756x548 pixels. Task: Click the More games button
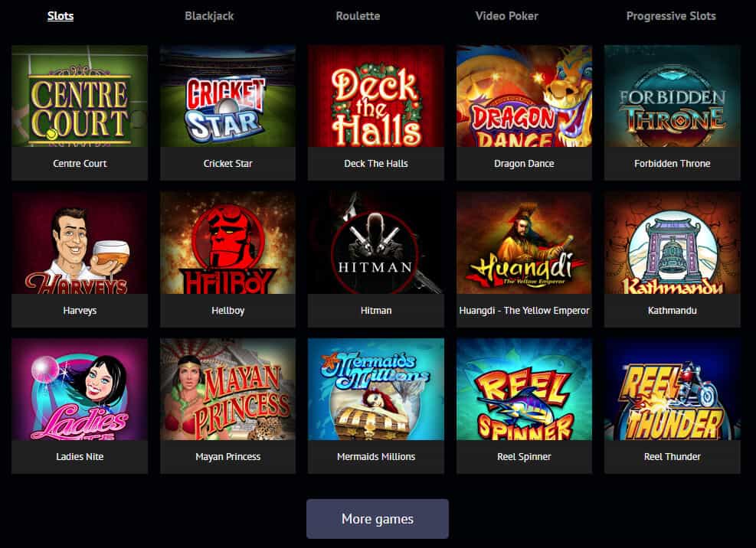(378, 519)
